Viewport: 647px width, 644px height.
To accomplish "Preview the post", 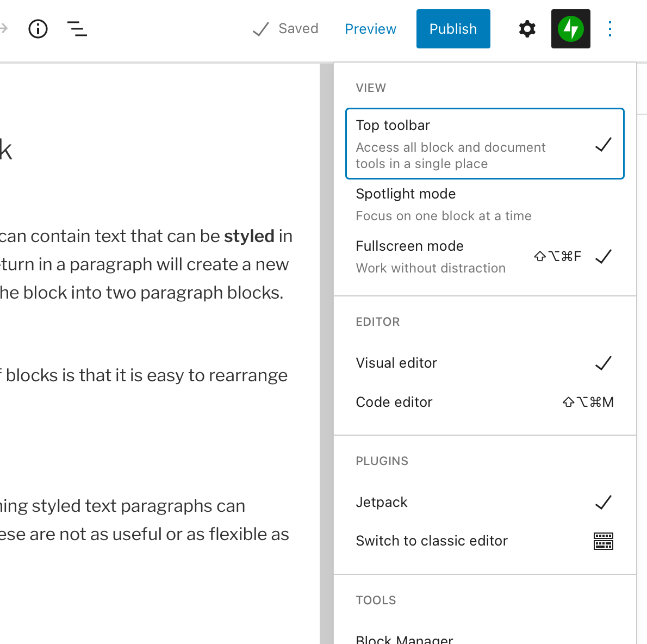I will coord(370,29).
